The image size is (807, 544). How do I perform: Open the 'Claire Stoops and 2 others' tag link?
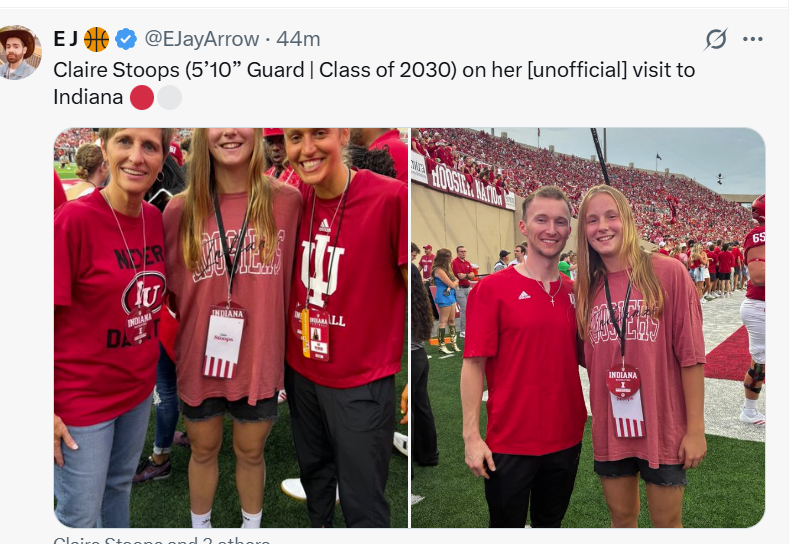tap(162, 540)
